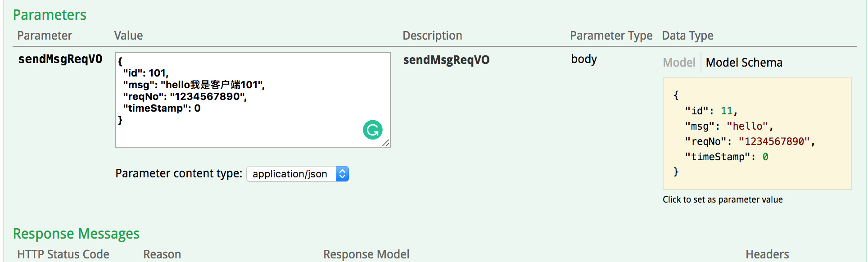Screen dimensions: 868x262
Task: Click the green Grammarly icon in textarea
Action: (x=373, y=130)
